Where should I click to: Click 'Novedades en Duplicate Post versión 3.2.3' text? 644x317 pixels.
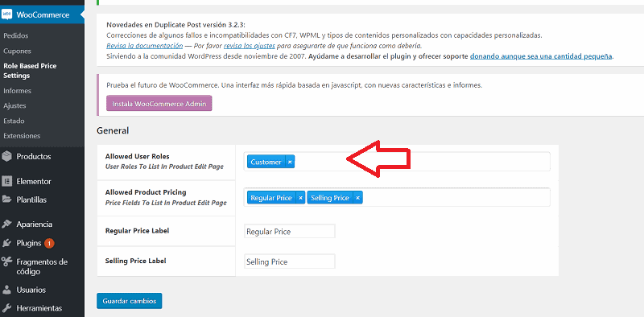coord(175,25)
